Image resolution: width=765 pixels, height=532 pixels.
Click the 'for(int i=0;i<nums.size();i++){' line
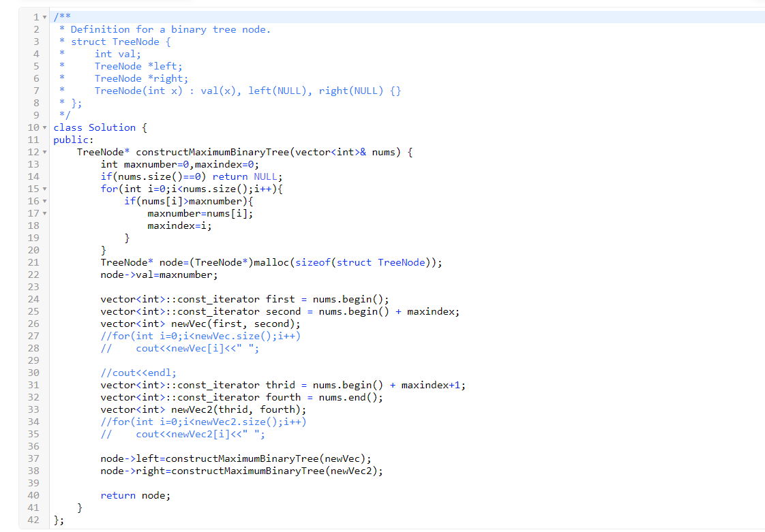[x=192, y=189]
